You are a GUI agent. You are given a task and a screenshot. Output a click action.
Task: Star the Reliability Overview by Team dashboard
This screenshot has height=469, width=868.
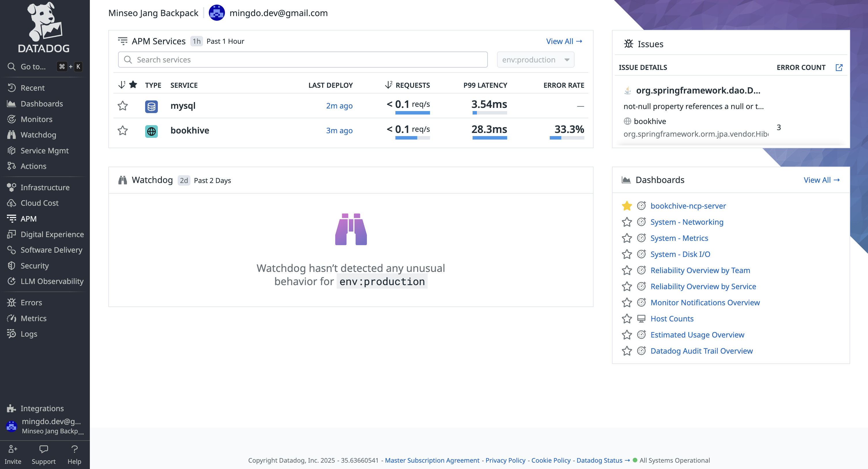627,270
